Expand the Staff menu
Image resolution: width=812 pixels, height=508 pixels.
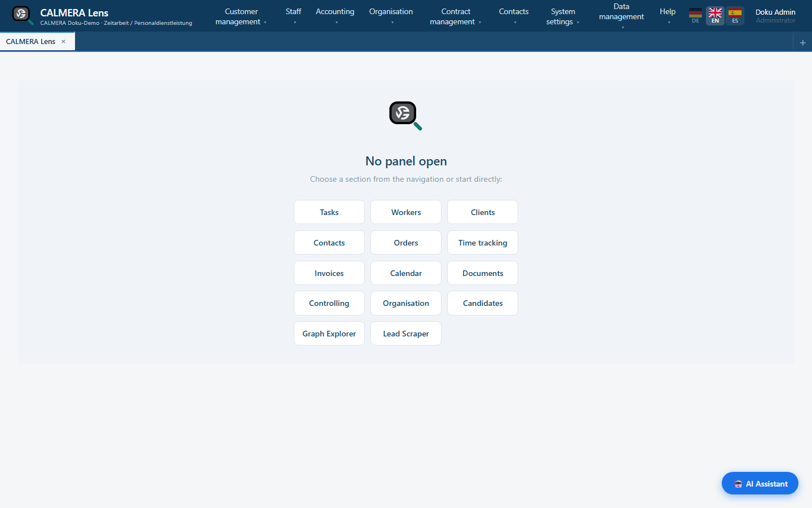coord(293,16)
